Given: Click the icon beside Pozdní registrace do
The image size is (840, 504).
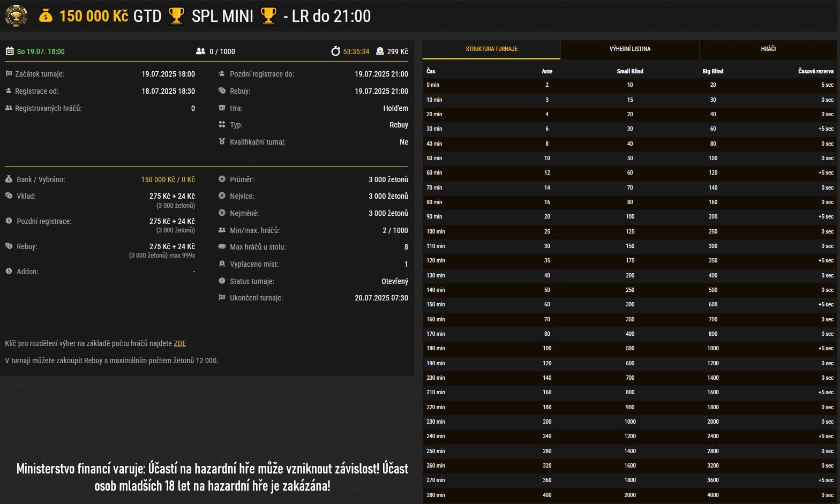Looking at the screenshot, I should tap(222, 74).
